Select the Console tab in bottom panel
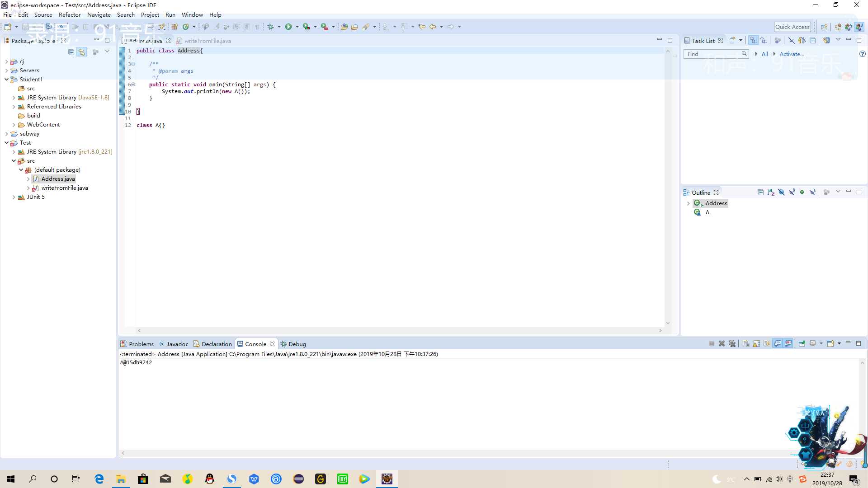Viewport: 868px width, 488px height. click(x=255, y=344)
